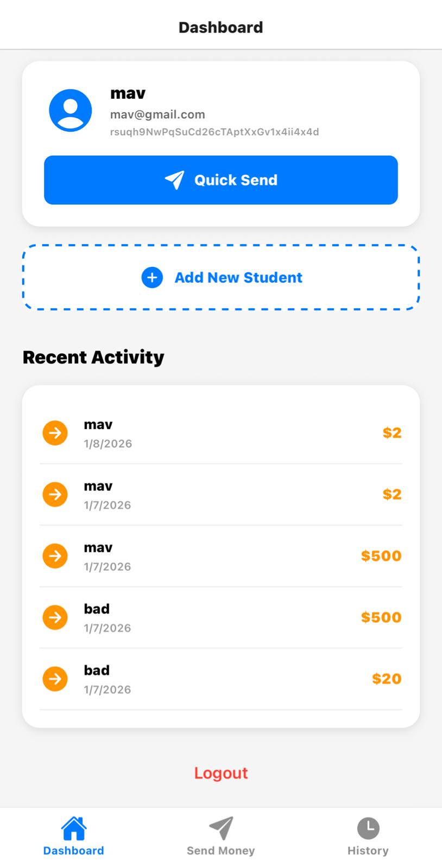Select the orange arrow icon on the 1/8/2026 transaction

tap(55, 433)
